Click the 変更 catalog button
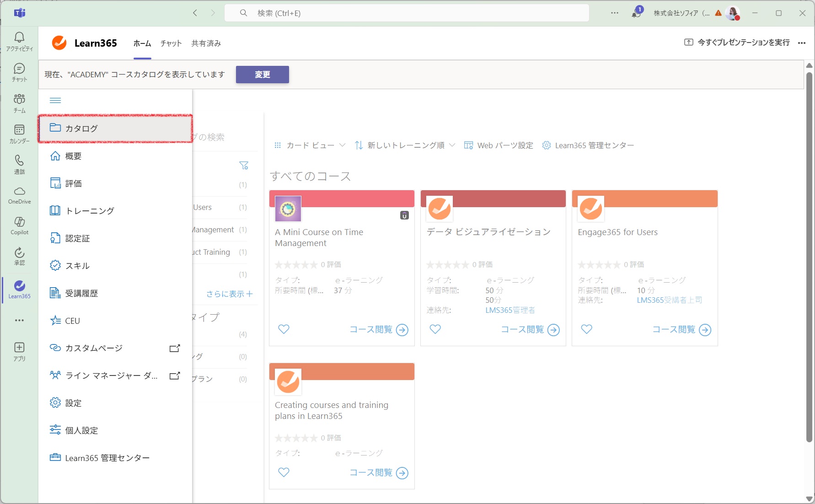Screen dimensions: 815x504 (x=262, y=75)
